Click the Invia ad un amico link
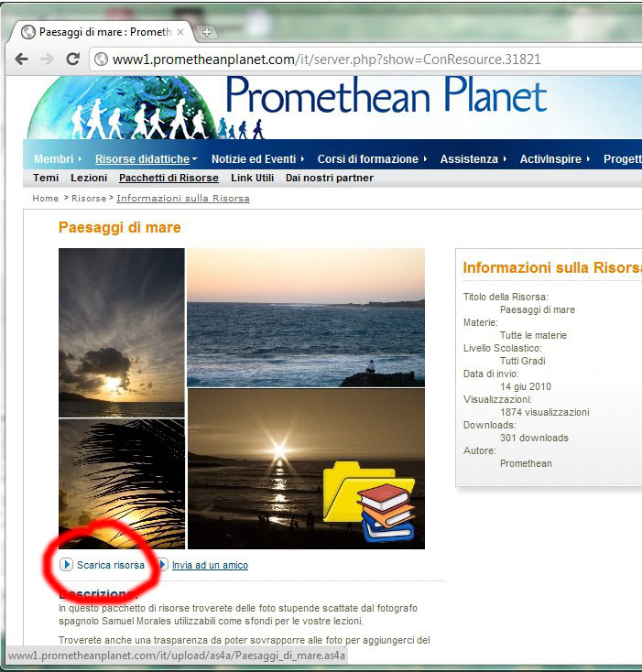This screenshot has width=642, height=672. 210,565
